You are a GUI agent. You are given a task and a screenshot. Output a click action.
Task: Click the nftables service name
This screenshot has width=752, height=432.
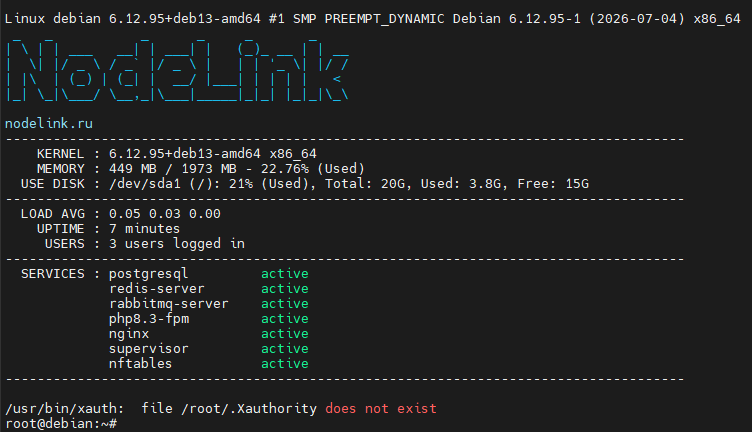[x=140, y=363]
